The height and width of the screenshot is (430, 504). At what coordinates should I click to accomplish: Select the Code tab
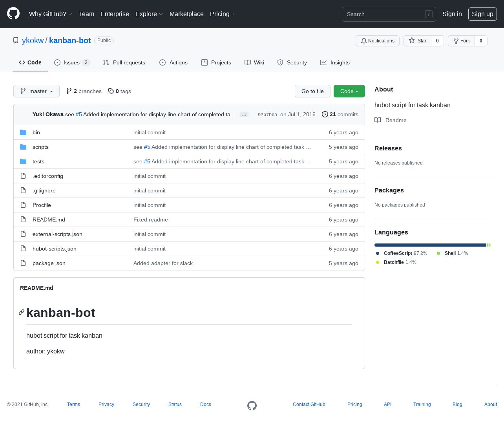(30, 62)
